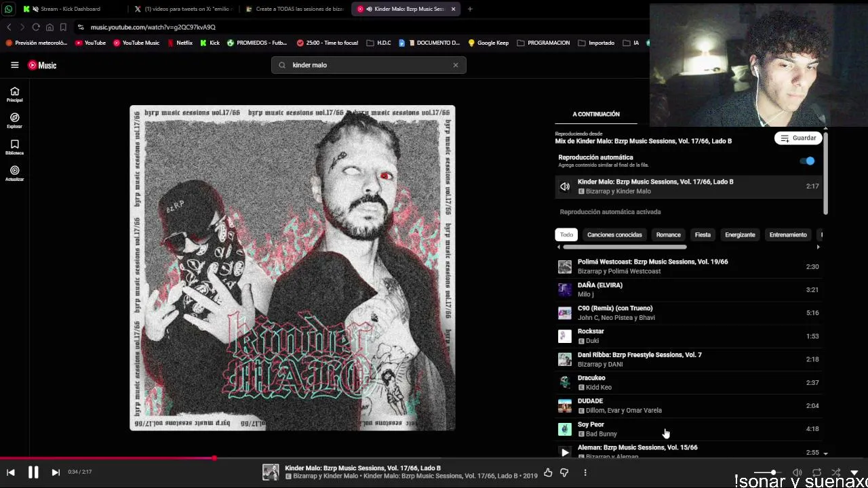Open the 'Milo j' artist link
The width and height of the screenshot is (868, 488).
[585, 294]
